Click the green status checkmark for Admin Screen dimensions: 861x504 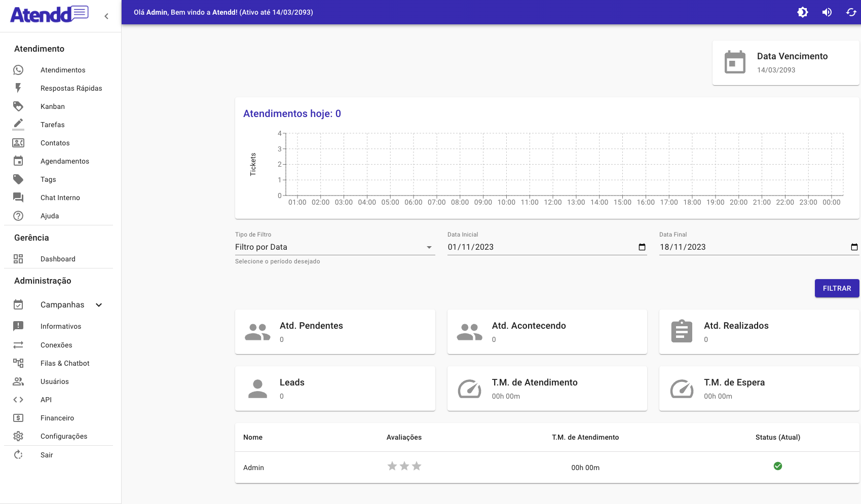tap(778, 466)
